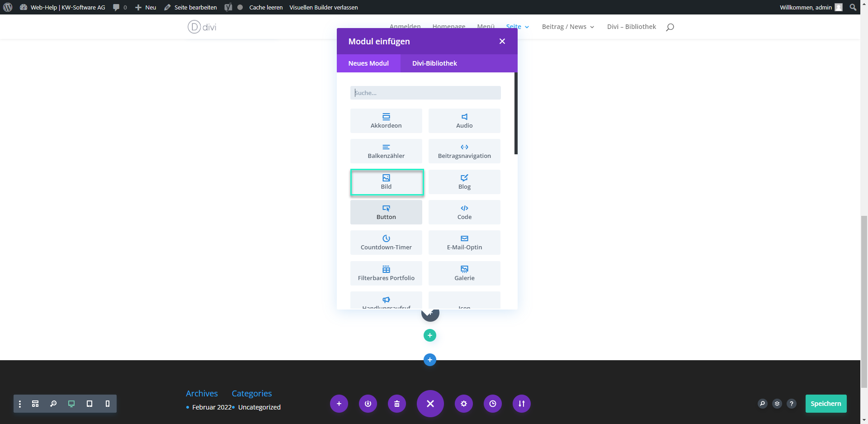Viewport: 868px width, 424px height.
Task: Click Visuellen Builder verlassen link
Action: 323,7
